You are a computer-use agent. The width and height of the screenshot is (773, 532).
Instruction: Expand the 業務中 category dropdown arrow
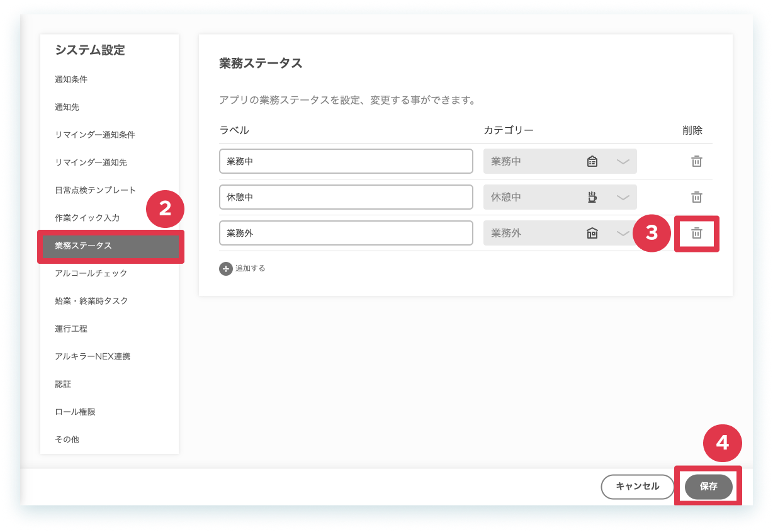[x=623, y=162]
